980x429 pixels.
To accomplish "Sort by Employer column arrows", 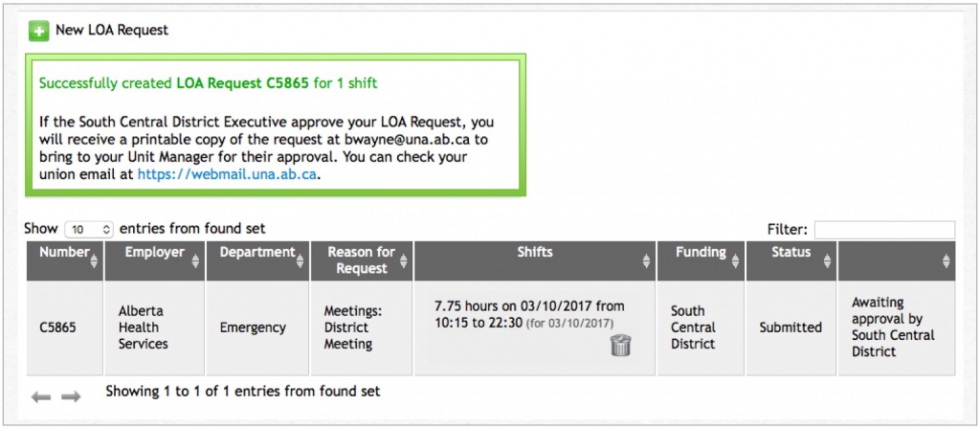I will tap(195, 260).
